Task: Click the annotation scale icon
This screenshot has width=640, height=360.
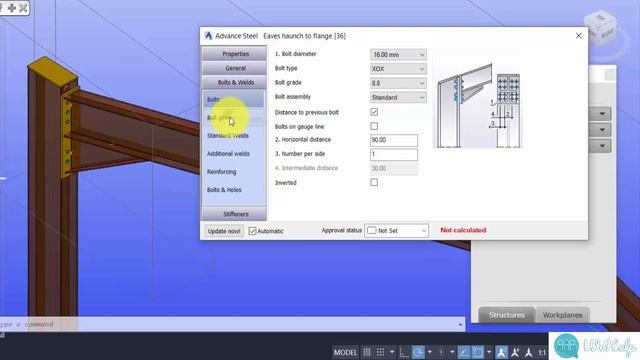Action: (x=529, y=352)
